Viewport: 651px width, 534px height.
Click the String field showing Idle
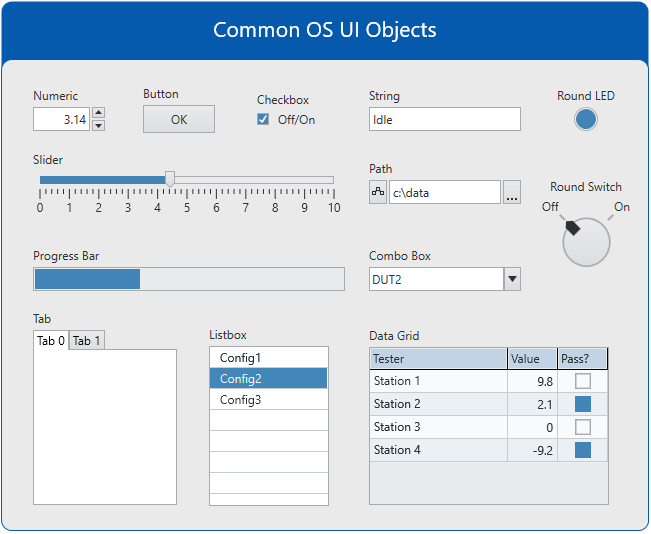point(444,120)
